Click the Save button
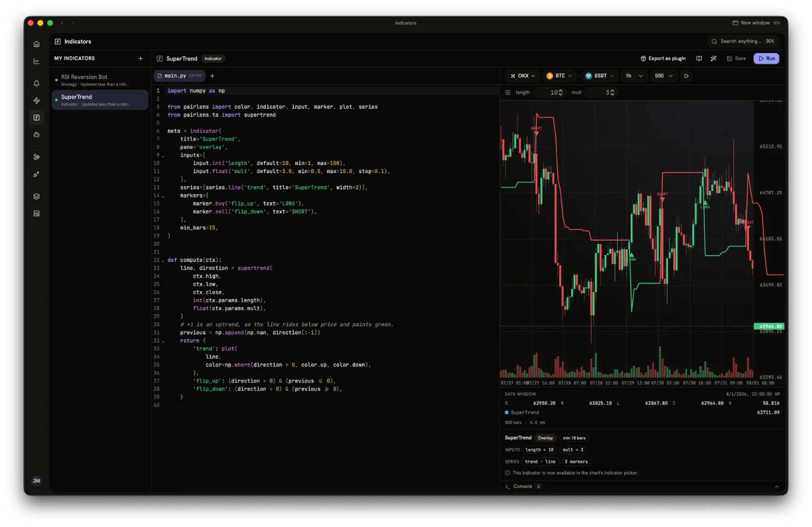The width and height of the screenshot is (812, 527). click(736, 58)
